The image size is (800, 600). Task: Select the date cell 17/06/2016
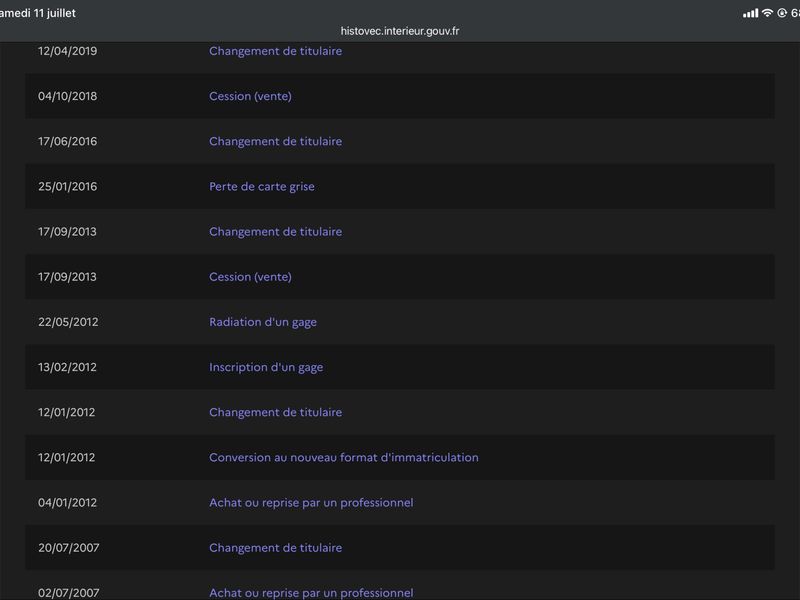[67, 141]
